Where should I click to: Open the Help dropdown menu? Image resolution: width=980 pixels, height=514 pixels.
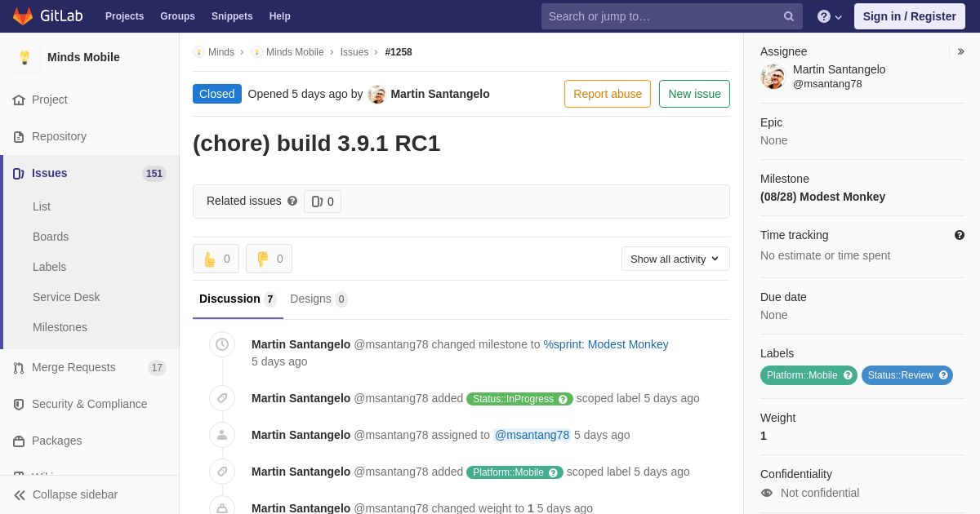829,16
